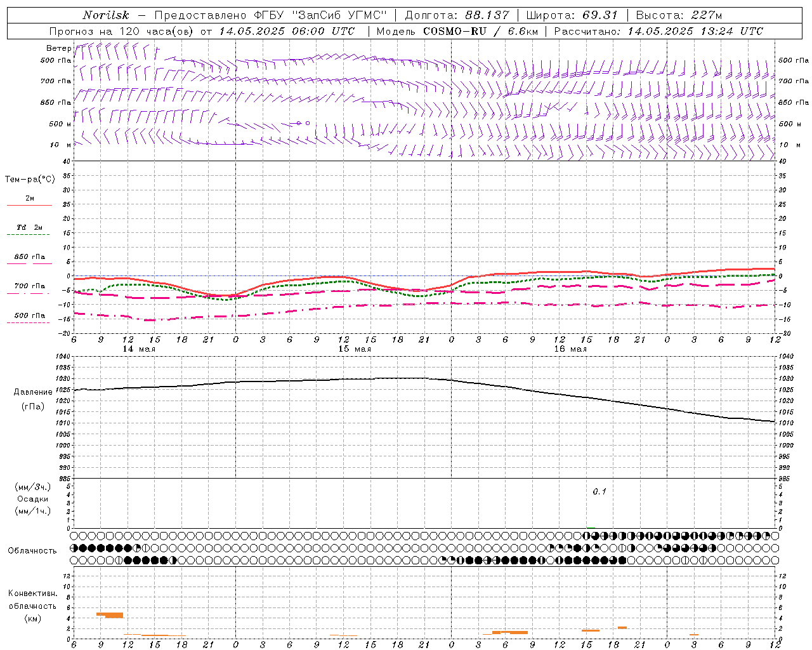Click the Рассчитано: 14.05.2025 13:24 UTC text
Screen dimensions: 812x650
(x=658, y=31)
